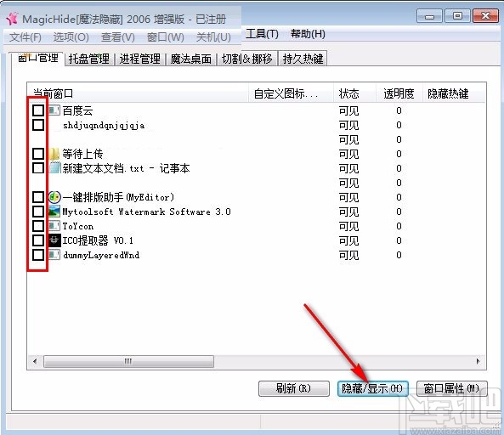
Task: Switch to the 进程管理 tab
Action: click(x=140, y=59)
